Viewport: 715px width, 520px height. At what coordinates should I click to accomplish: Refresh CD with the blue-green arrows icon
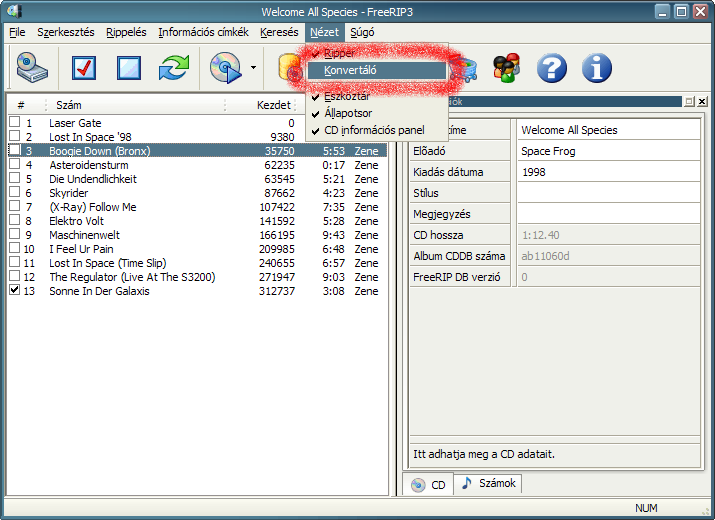174,68
